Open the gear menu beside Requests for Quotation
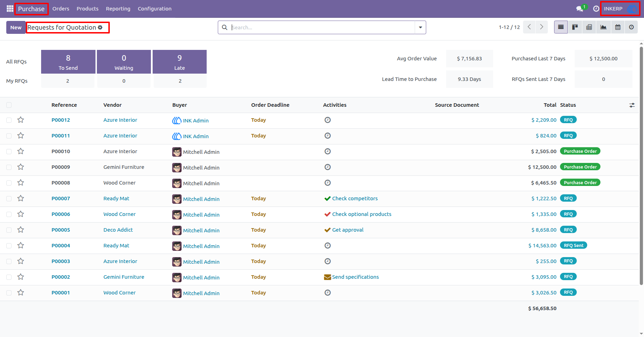 pos(100,27)
